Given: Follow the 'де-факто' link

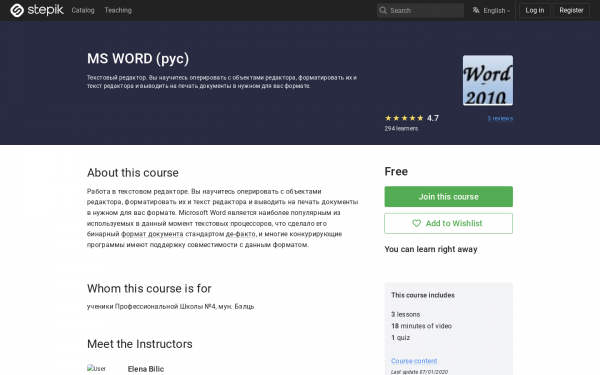Looking at the screenshot, I should point(240,234).
